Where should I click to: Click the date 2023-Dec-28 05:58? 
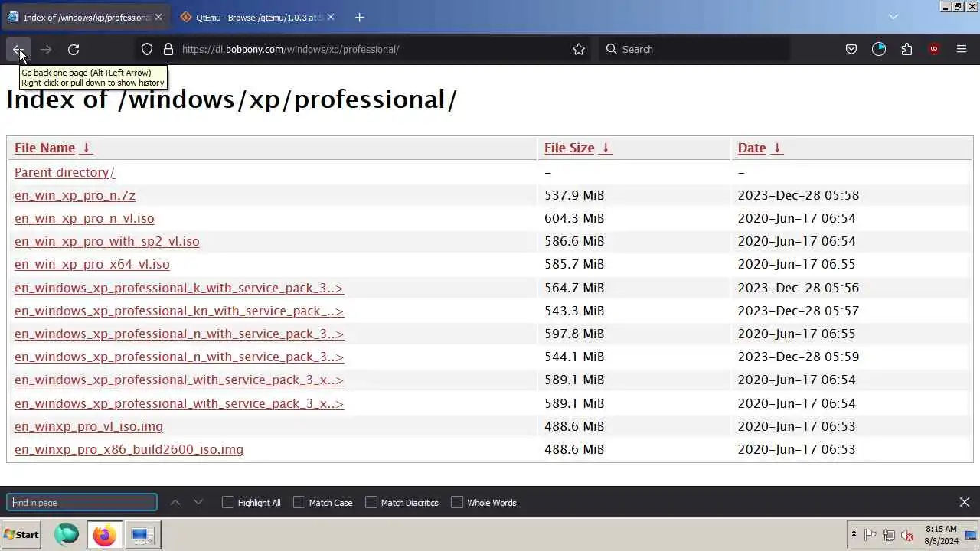[799, 195]
